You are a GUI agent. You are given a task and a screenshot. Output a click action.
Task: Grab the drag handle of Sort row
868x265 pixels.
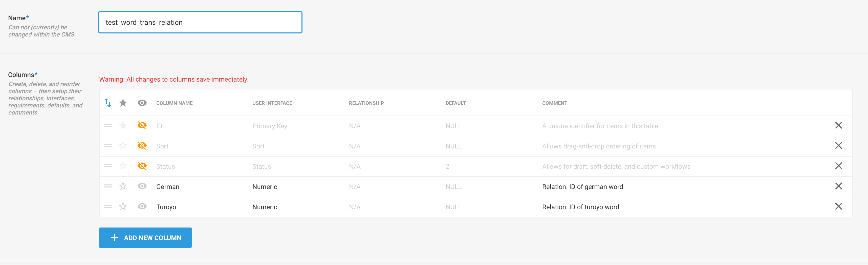tap(108, 145)
